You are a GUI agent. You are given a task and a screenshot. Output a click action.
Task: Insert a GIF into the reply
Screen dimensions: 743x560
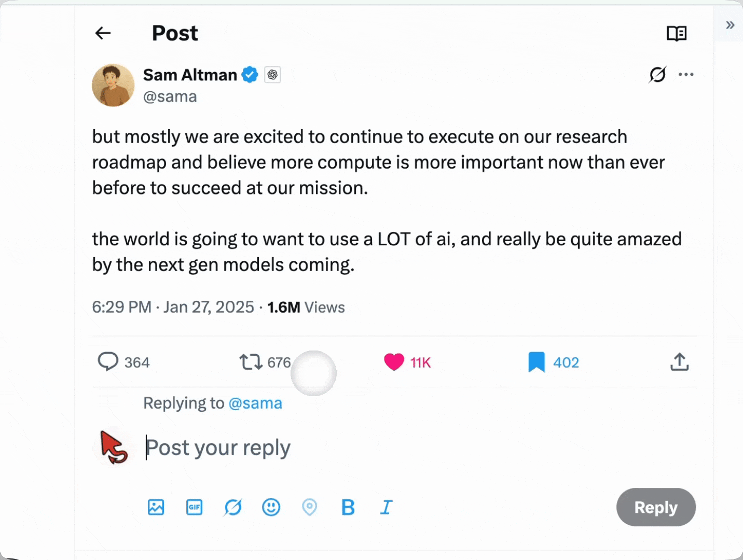[194, 507]
